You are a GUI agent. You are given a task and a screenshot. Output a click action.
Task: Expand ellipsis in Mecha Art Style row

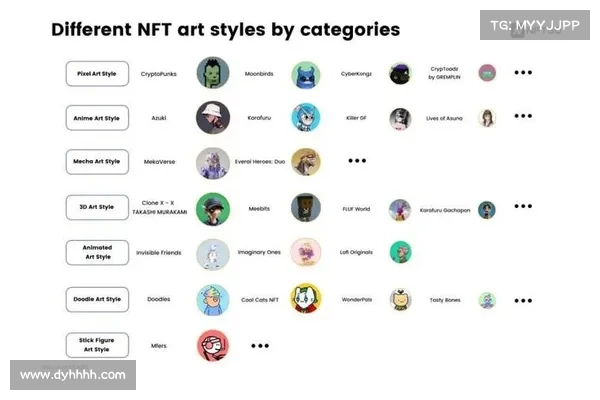click(357, 161)
